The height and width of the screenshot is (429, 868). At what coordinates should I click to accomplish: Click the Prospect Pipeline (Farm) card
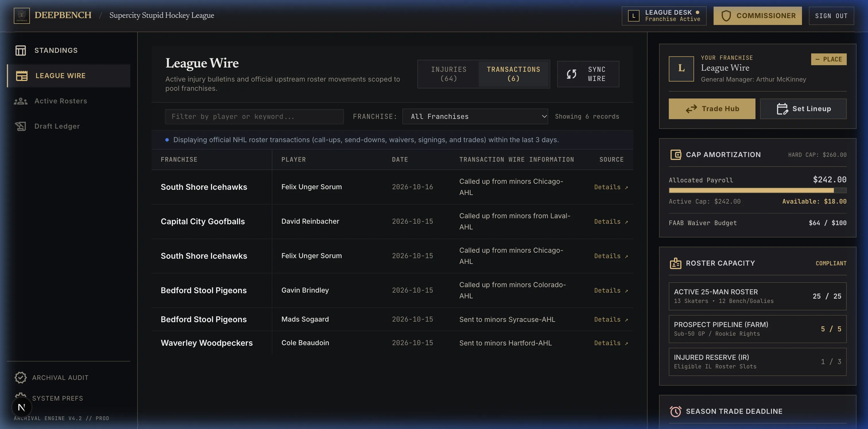tap(757, 329)
